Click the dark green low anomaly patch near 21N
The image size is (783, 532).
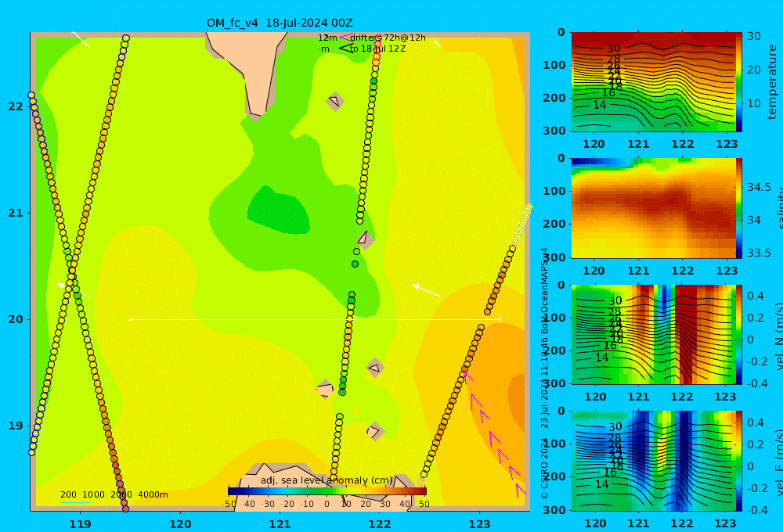[278, 210]
